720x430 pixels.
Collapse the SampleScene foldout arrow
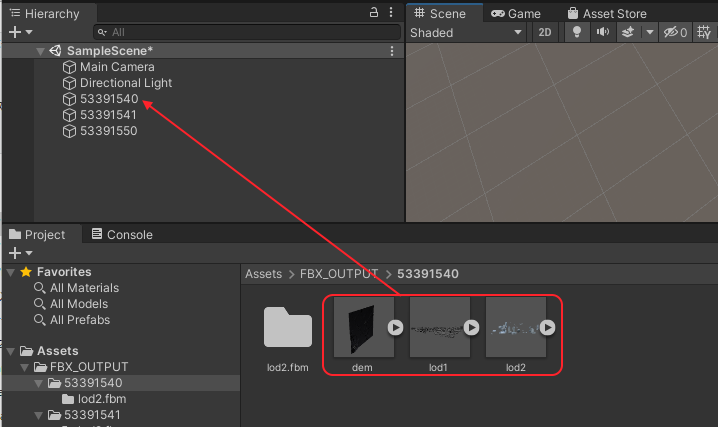coord(40,51)
